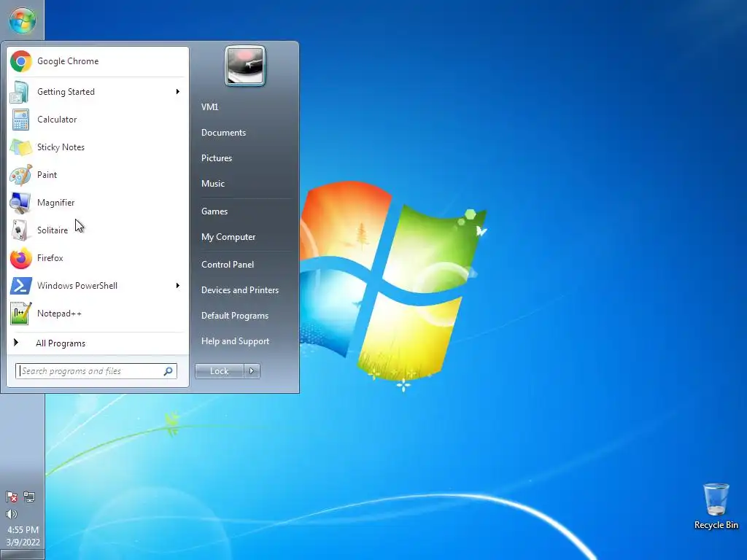This screenshot has height=560, width=747.
Task: Select the Solitaire text label
Action: coord(53,230)
